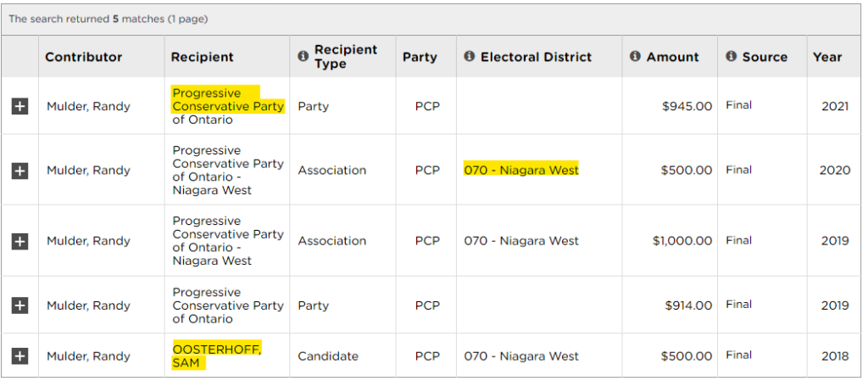Click the search returned 5 matches text

[108, 19]
